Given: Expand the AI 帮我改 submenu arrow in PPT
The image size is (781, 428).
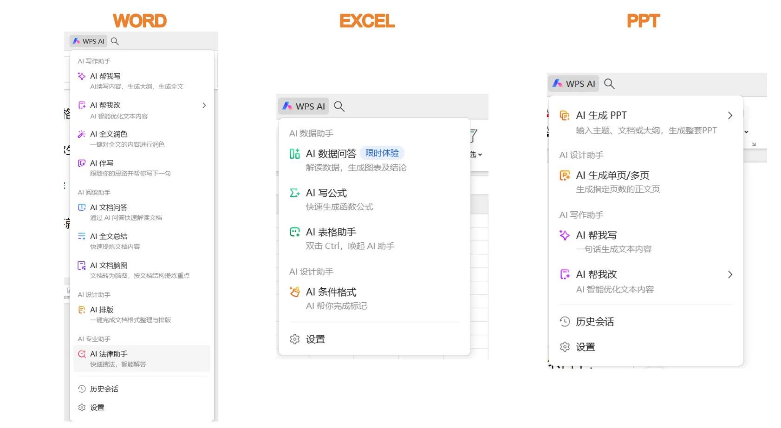Looking at the screenshot, I should click(x=730, y=274).
